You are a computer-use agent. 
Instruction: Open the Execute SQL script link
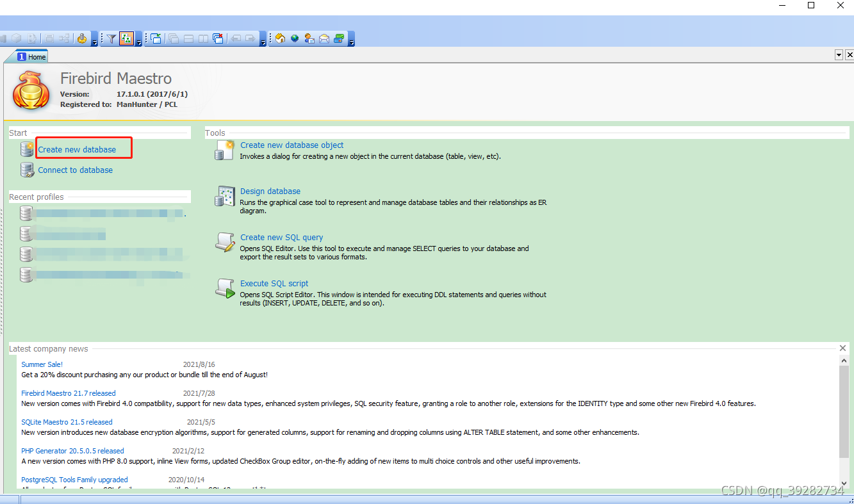pos(274,284)
